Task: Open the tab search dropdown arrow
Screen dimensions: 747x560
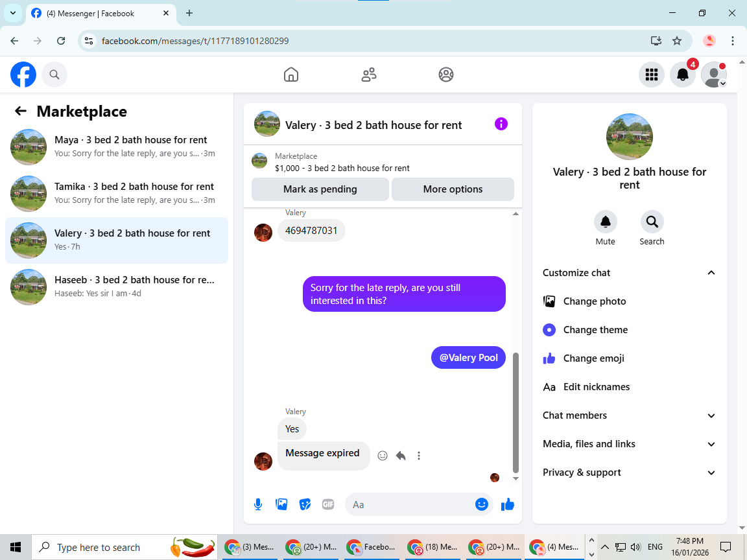Action: 13,14
